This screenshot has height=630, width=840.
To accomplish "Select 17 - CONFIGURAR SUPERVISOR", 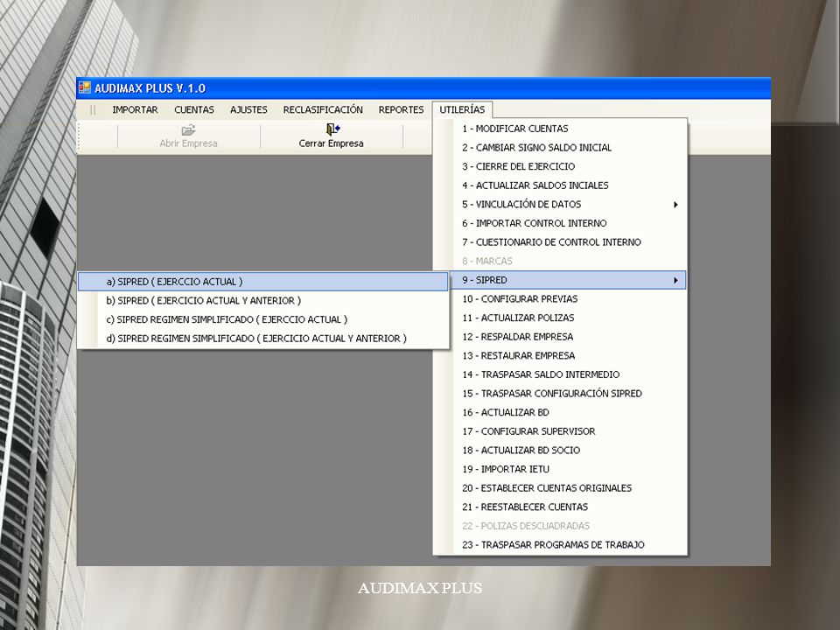I will tap(560, 431).
